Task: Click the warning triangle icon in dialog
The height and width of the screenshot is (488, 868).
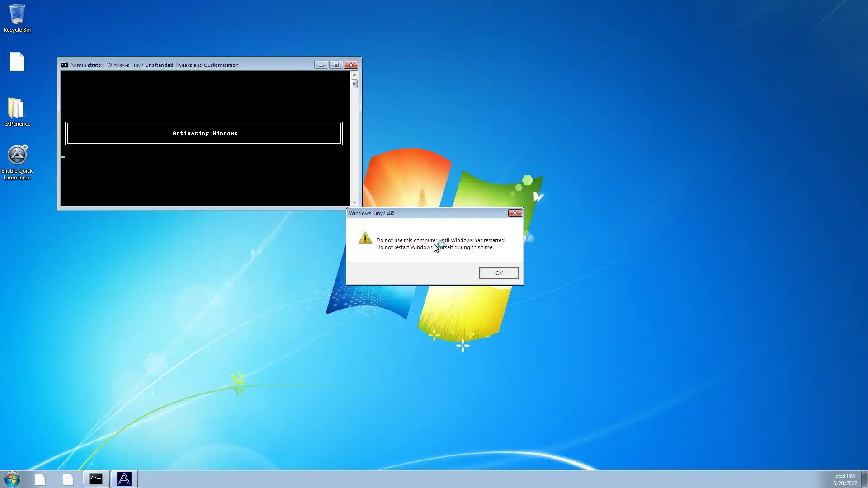Action: pyautogui.click(x=365, y=238)
